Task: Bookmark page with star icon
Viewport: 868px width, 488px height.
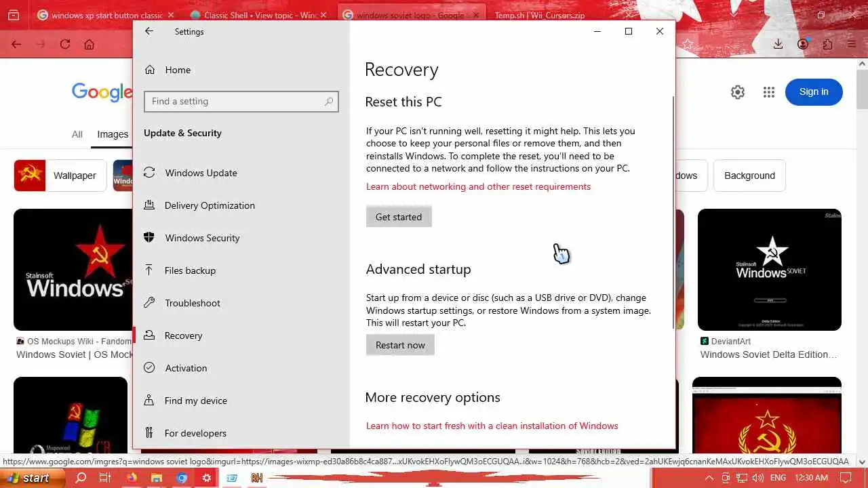Action: tap(688, 44)
